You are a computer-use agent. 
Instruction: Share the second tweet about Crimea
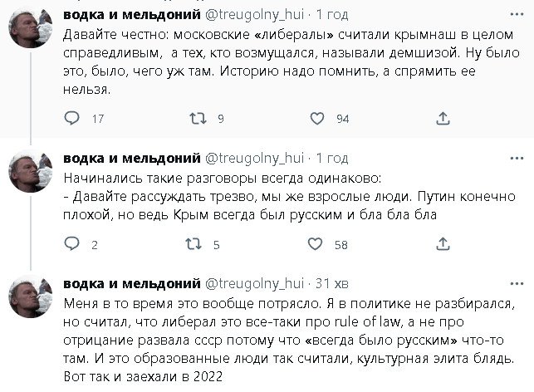(x=443, y=244)
